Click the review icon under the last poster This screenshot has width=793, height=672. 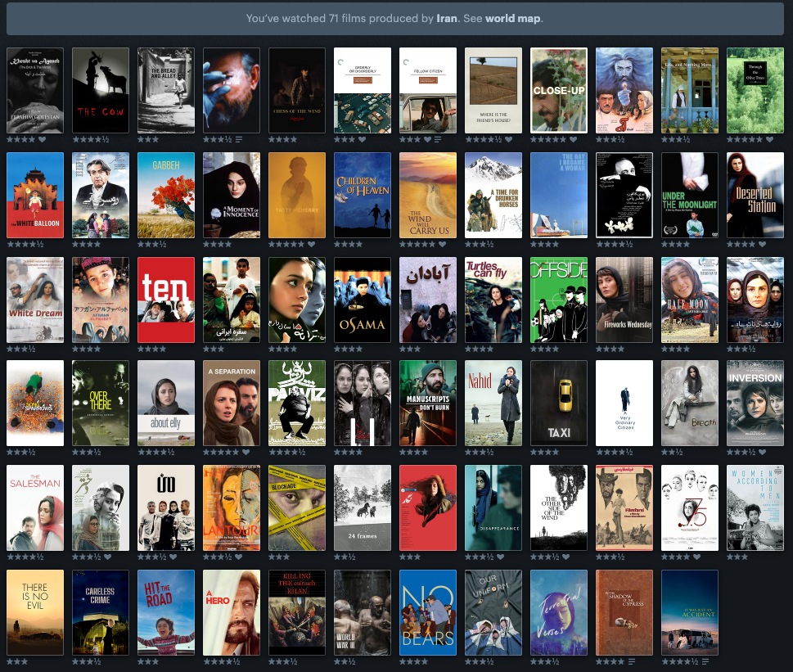705,661
